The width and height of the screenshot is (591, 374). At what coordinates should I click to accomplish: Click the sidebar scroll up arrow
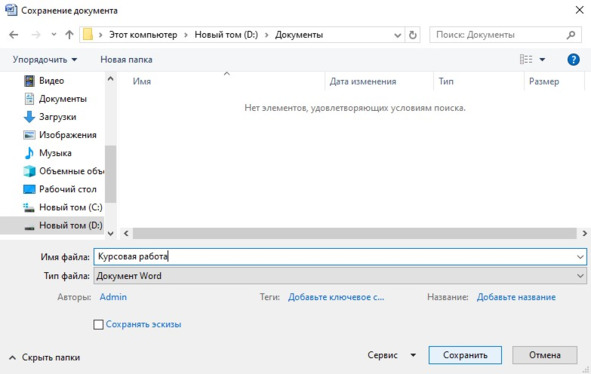tap(110, 79)
